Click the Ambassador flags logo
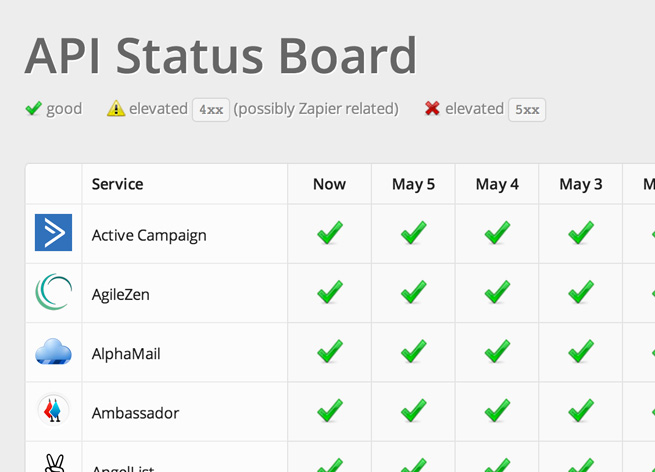Viewport: 655px width, 472px height. (53, 410)
